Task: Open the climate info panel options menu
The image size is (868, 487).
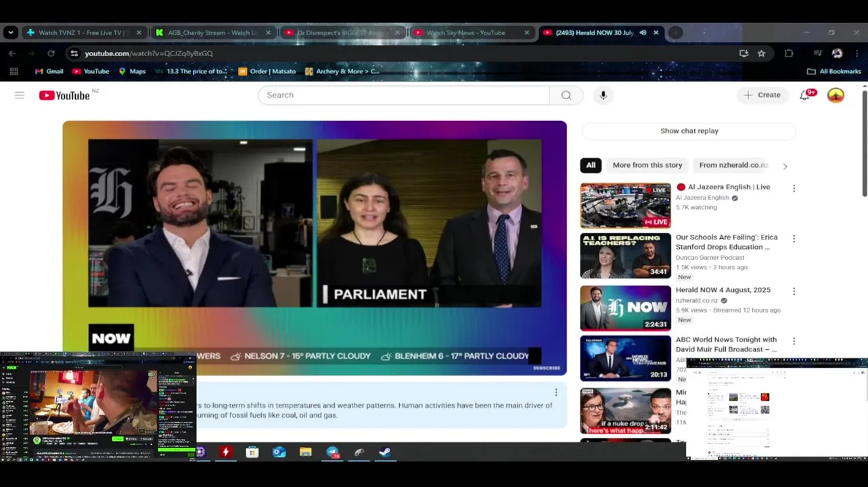Action: [556, 392]
